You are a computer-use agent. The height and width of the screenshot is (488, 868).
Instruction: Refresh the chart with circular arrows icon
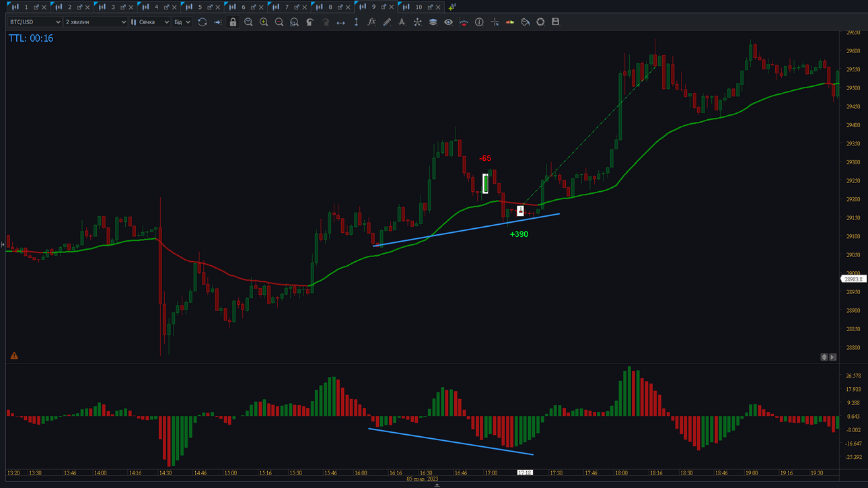[202, 22]
